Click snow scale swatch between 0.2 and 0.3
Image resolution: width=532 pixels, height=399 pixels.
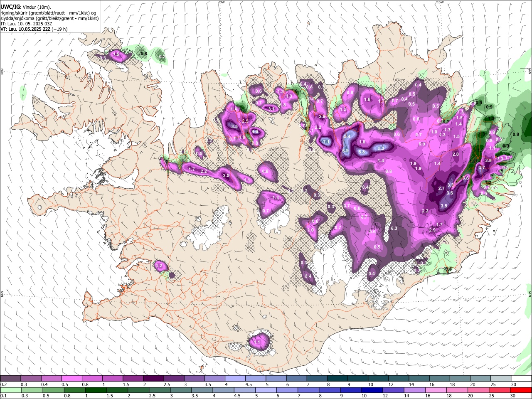point(10,379)
